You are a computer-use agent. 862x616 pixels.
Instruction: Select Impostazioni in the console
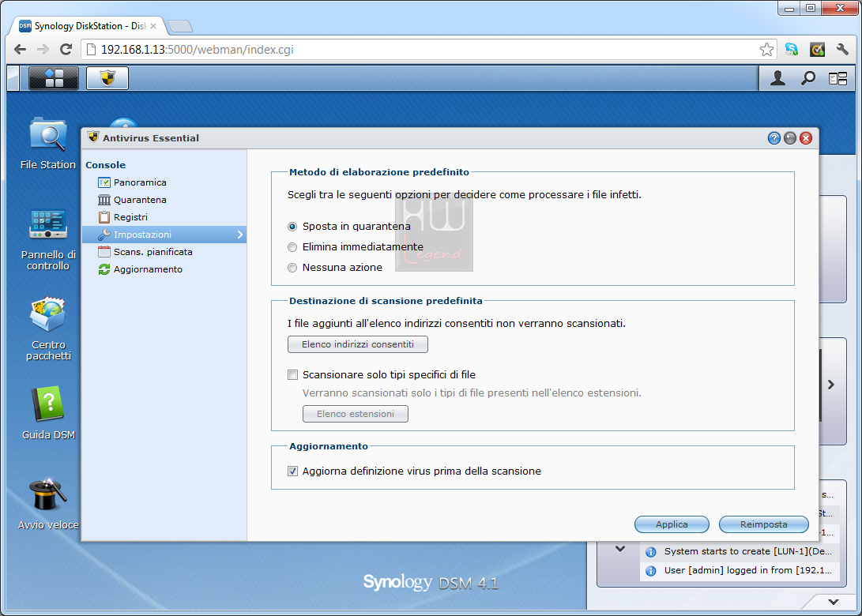point(164,235)
